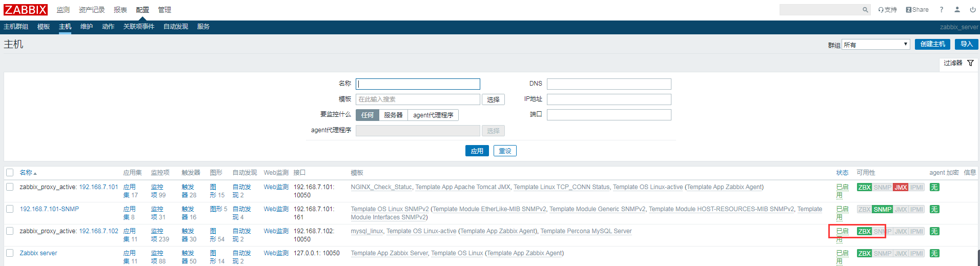980x266 pixels.
Task: Click encryption badge of Zabbix server row
Action: [934, 253]
